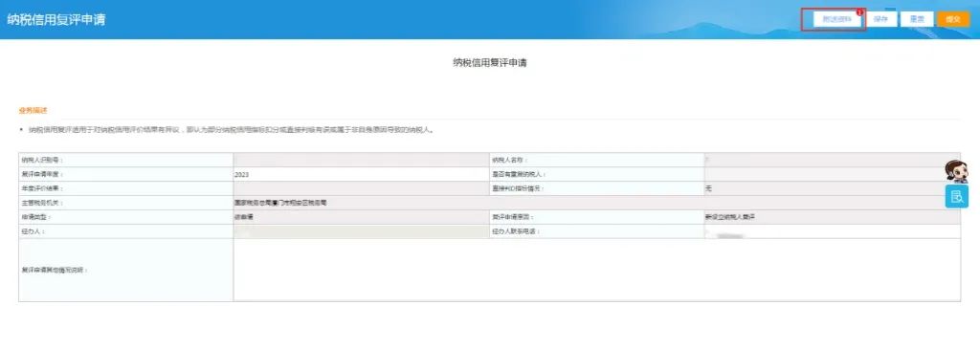Click the 复评申请原因 label

click(x=513, y=217)
